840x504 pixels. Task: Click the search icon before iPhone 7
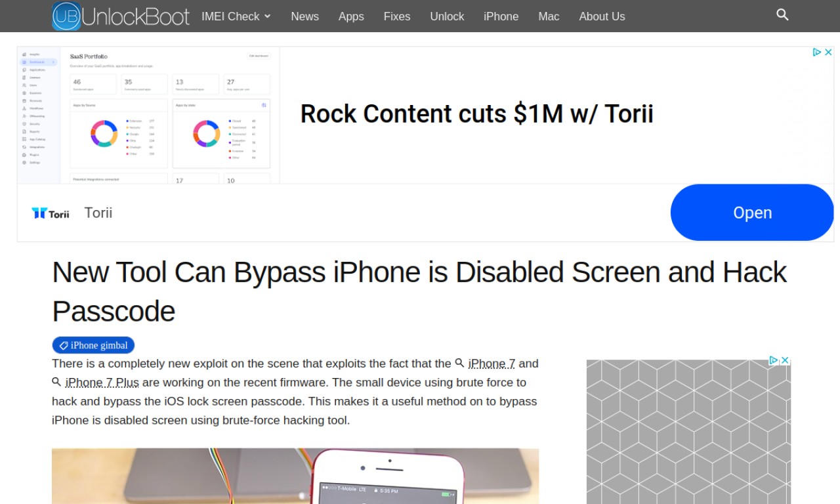click(x=460, y=362)
